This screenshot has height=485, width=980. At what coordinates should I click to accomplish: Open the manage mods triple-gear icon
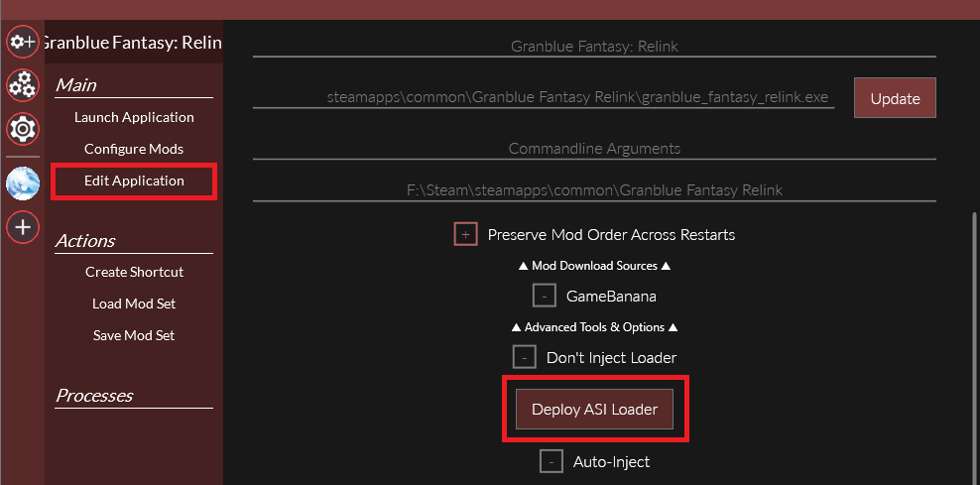23,85
